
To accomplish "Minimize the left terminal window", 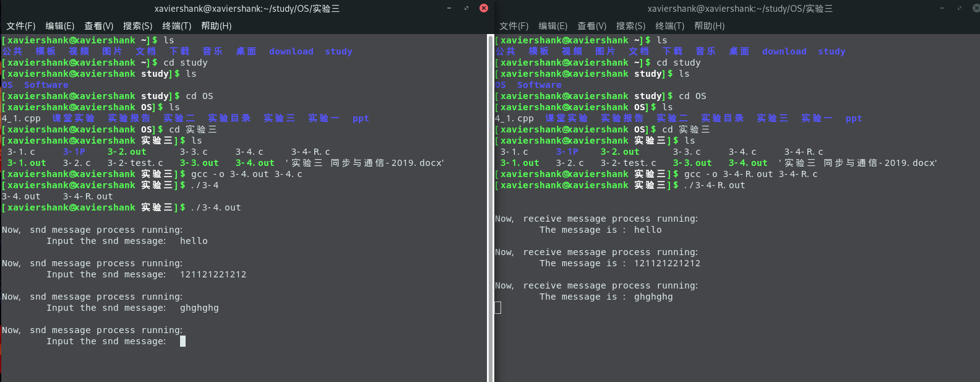I will pyautogui.click(x=449, y=8).
